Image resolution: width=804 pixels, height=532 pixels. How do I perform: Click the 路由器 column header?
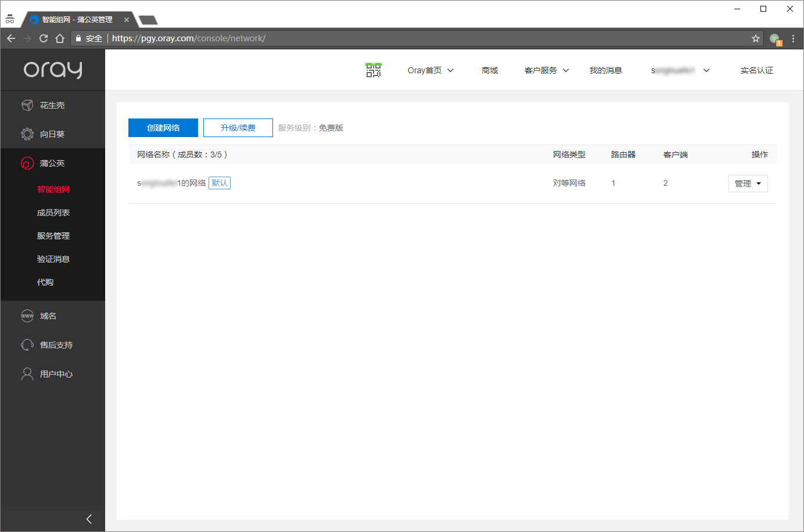(623, 154)
